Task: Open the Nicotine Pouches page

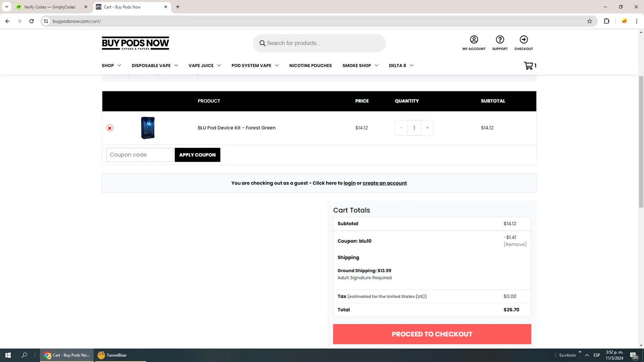Action: pyautogui.click(x=310, y=66)
